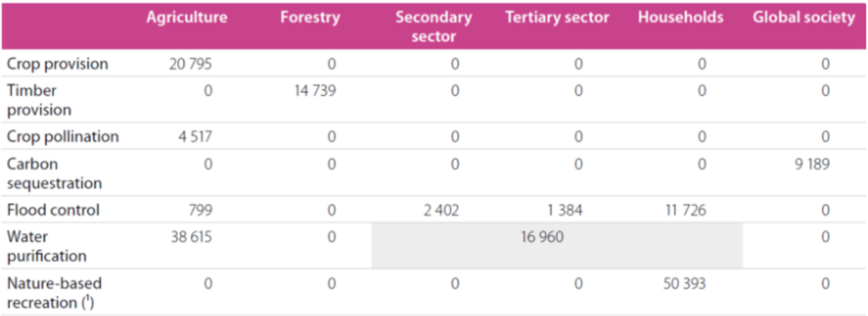868x316 pixels.
Task: Select the Crop provision row label
Action: click(57, 64)
